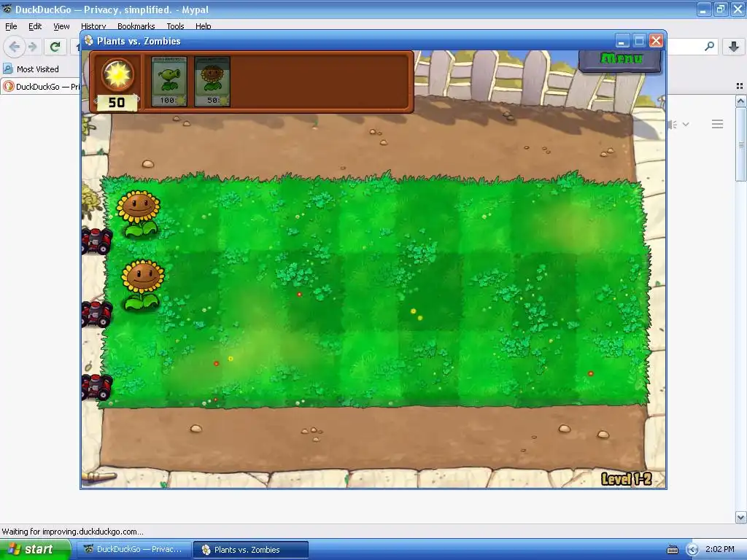Click the browser search magnifier icon

coord(709,47)
